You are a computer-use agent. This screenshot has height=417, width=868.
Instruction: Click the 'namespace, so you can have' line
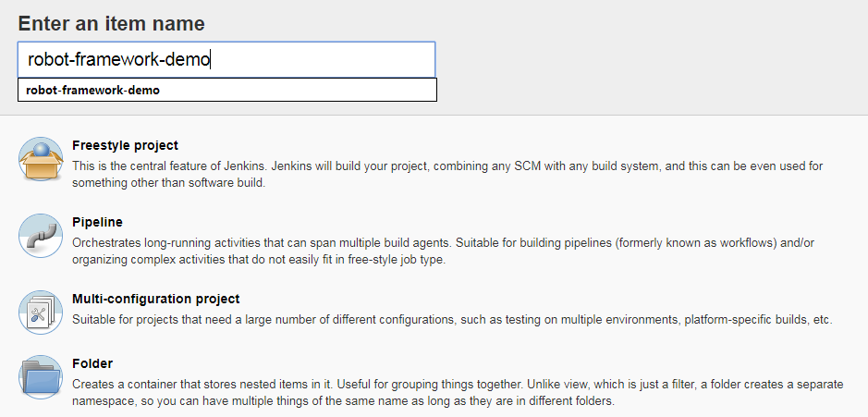coord(343,400)
